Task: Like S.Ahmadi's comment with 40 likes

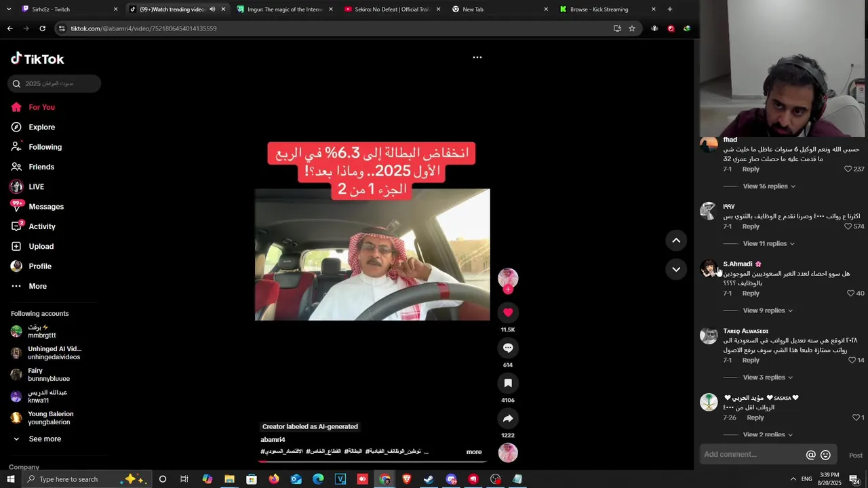Action: pyautogui.click(x=850, y=293)
